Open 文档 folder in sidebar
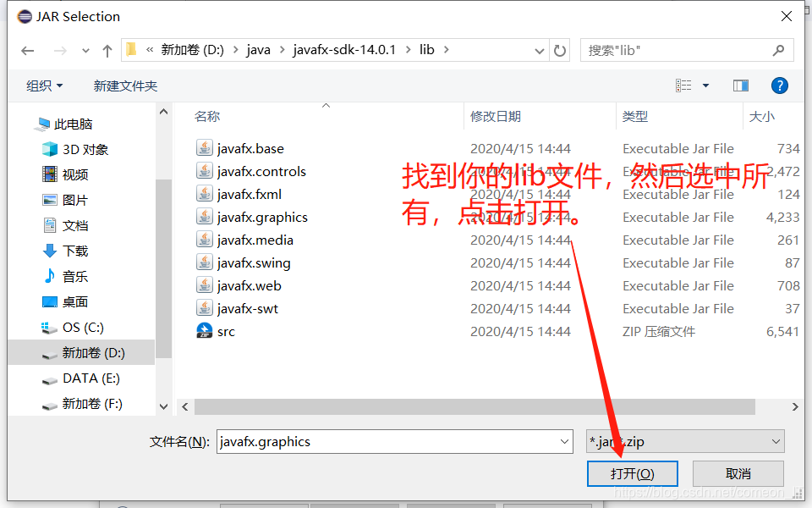 click(x=65, y=225)
